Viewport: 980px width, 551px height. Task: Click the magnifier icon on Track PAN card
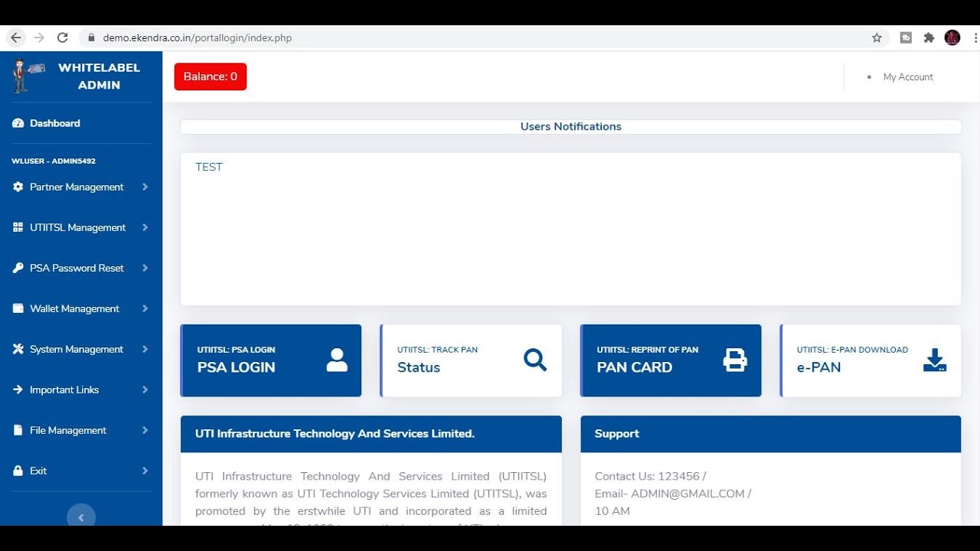tap(535, 360)
